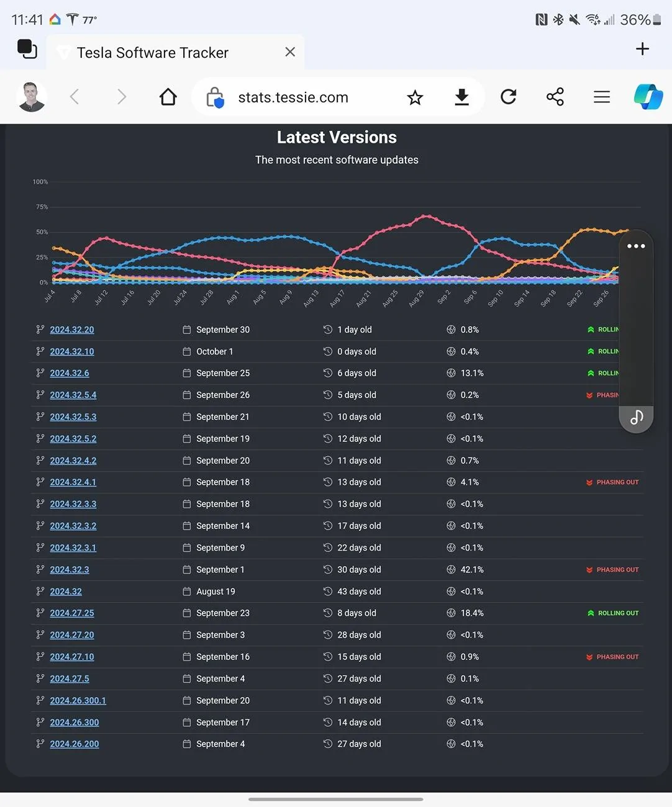Reload the page with the refresh icon
The height and width of the screenshot is (807, 672).
(509, 97)
